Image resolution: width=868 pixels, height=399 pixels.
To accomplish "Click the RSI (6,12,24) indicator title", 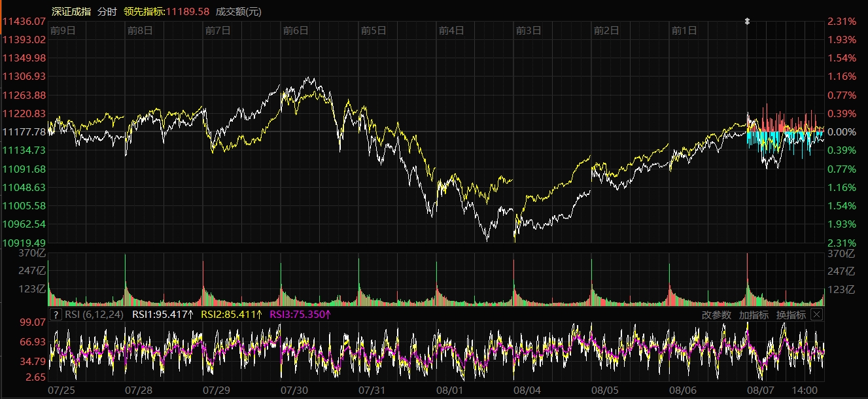I will tap(95, 315).
